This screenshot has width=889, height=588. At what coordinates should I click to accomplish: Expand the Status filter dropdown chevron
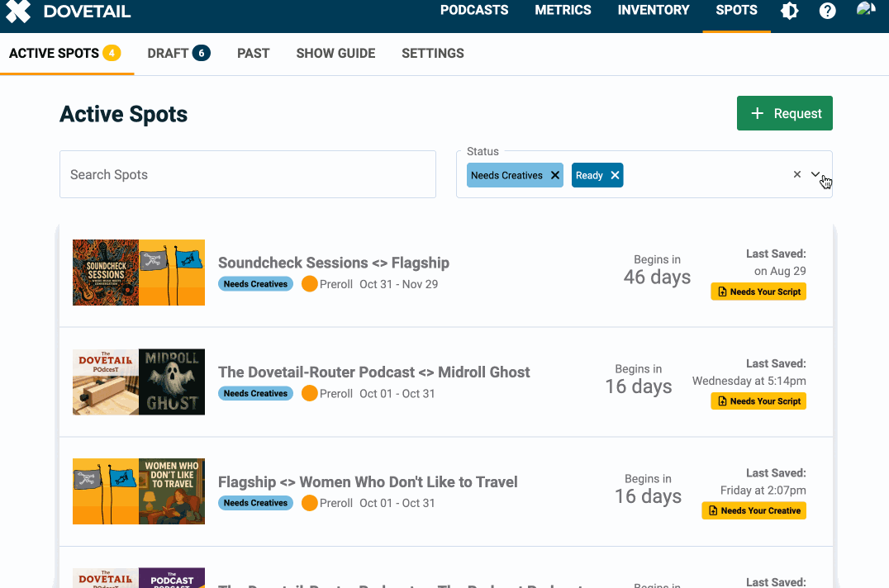(x=815, y=175)
